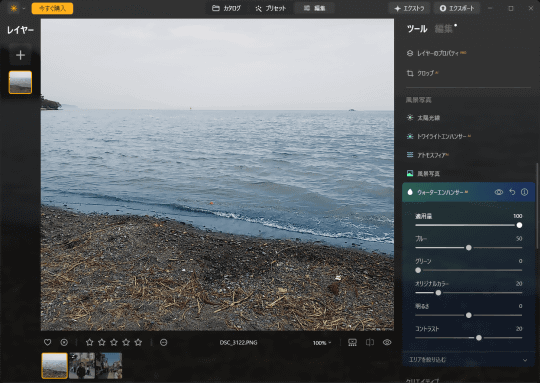The width and height of the screenshot is (540, 383).
Task: Expand エリアを絞り込む section
Action: click(468, 360)
